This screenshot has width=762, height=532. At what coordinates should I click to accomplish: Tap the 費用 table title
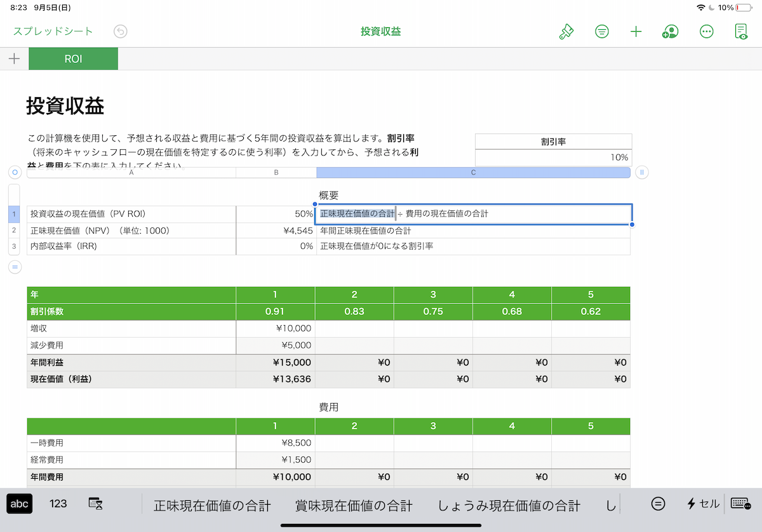[329, 407]
